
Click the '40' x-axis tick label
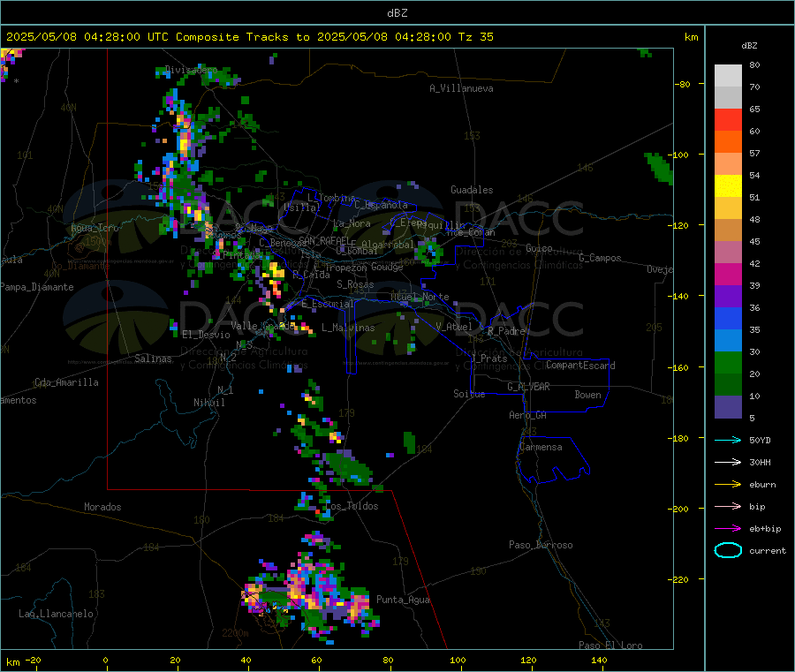point(246,660)
